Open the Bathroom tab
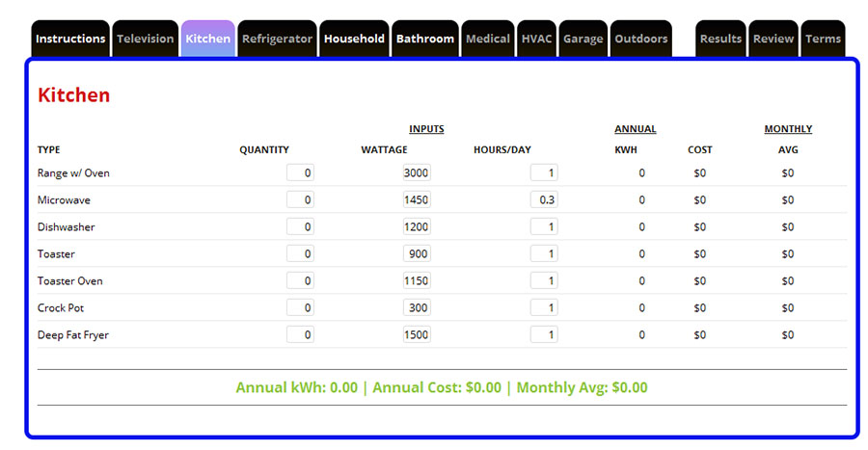 (425, 39)
